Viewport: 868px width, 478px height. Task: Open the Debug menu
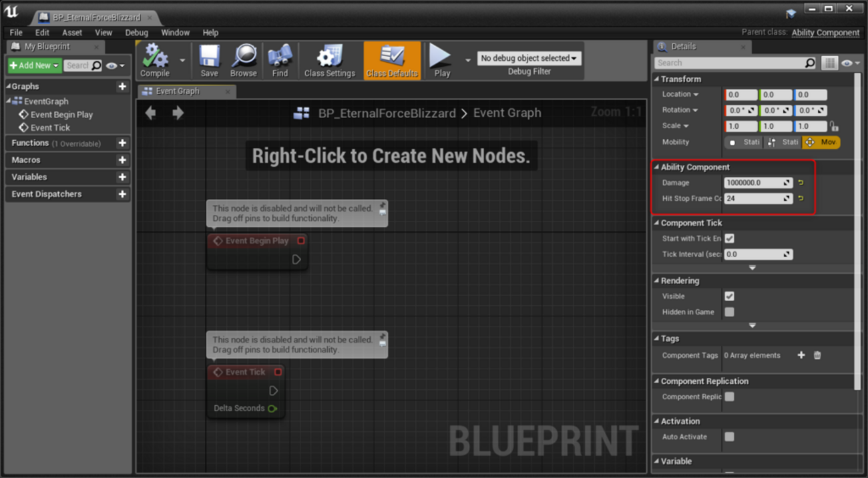(136, 32)
